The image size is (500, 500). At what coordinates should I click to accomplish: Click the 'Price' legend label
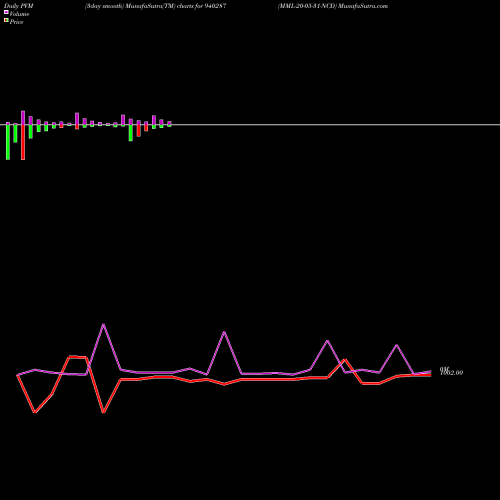[16, 22]
